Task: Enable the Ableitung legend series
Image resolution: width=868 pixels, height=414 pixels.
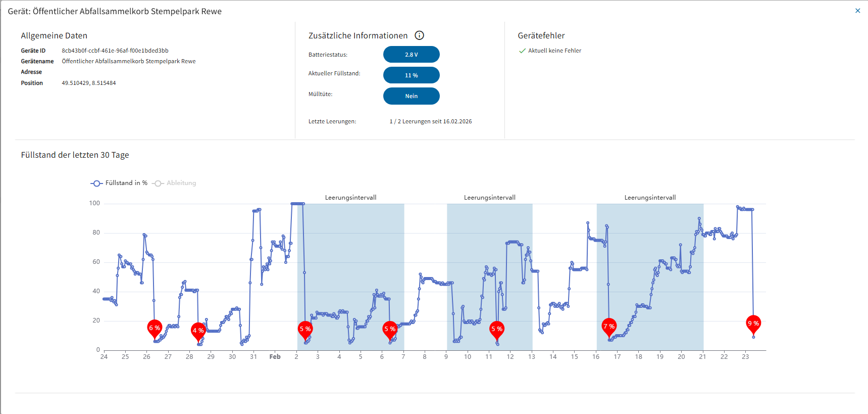Action: 174,183
